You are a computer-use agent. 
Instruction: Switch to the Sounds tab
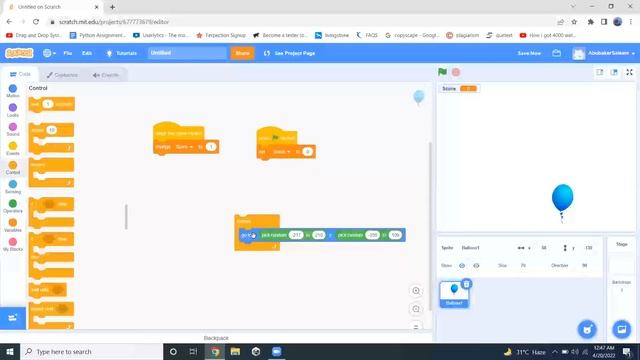pyautogui.click(x=105, y=75)
